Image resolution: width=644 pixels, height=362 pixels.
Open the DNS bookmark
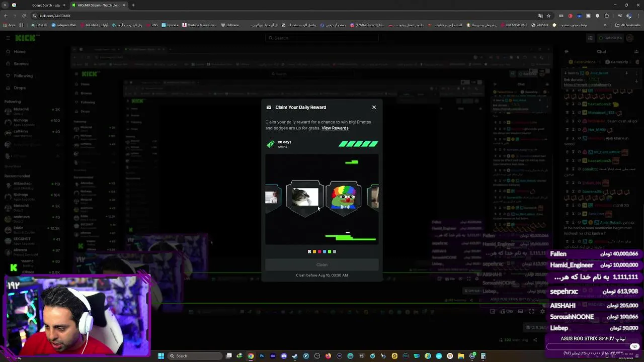pyautogui.click(x=152, y=25)
